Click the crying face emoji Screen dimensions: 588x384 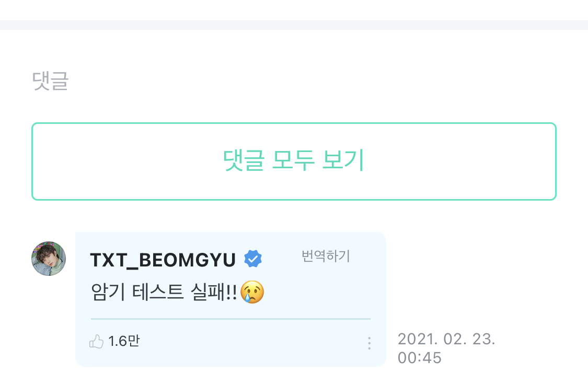tap(252, 292)
